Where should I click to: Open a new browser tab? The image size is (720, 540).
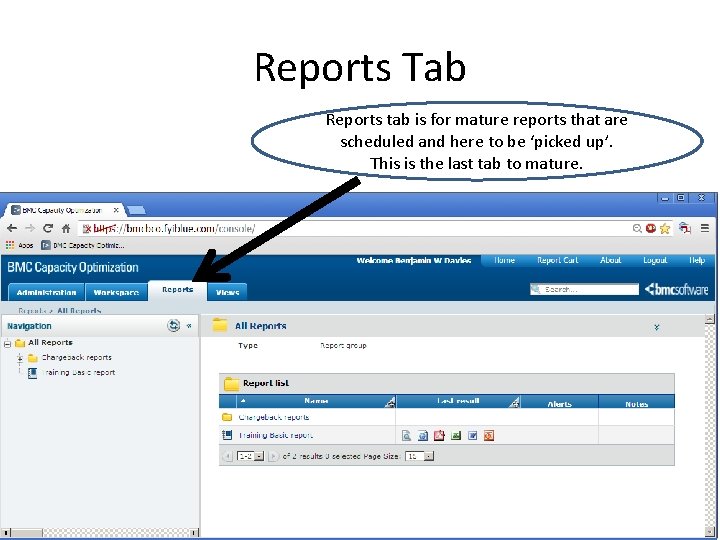pyautogui.click(x=136, y=210)
